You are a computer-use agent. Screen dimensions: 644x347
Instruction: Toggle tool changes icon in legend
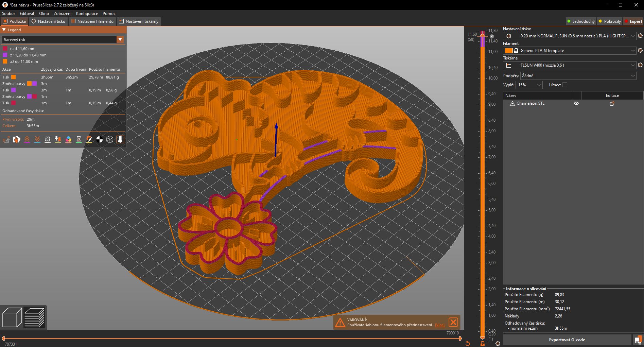click(58, 139)
